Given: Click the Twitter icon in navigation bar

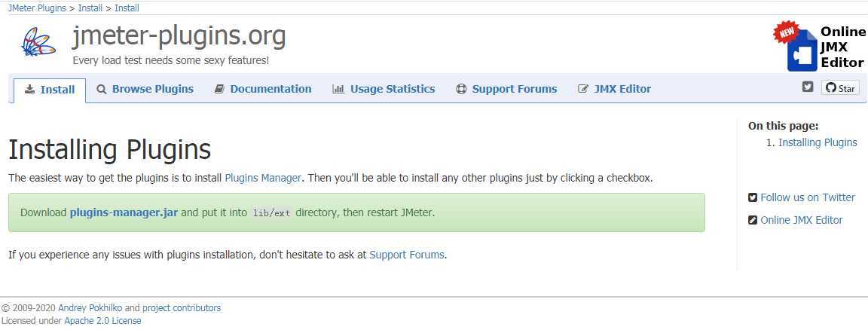Looking at the screenshot, I should (808, 87).
